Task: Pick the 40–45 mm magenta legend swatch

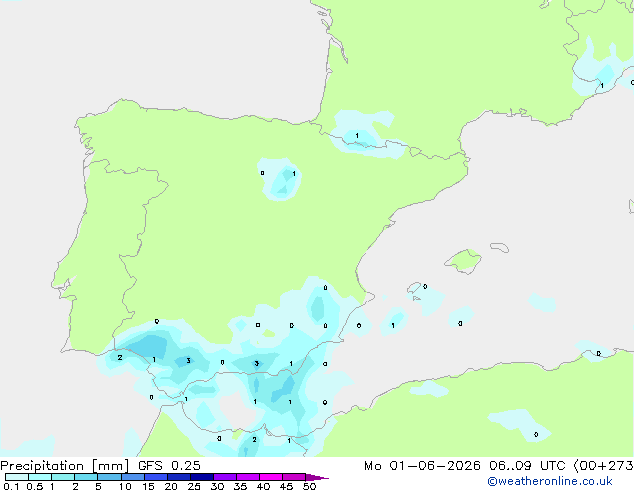Action: pyautogui.click(x=271, y=477)
